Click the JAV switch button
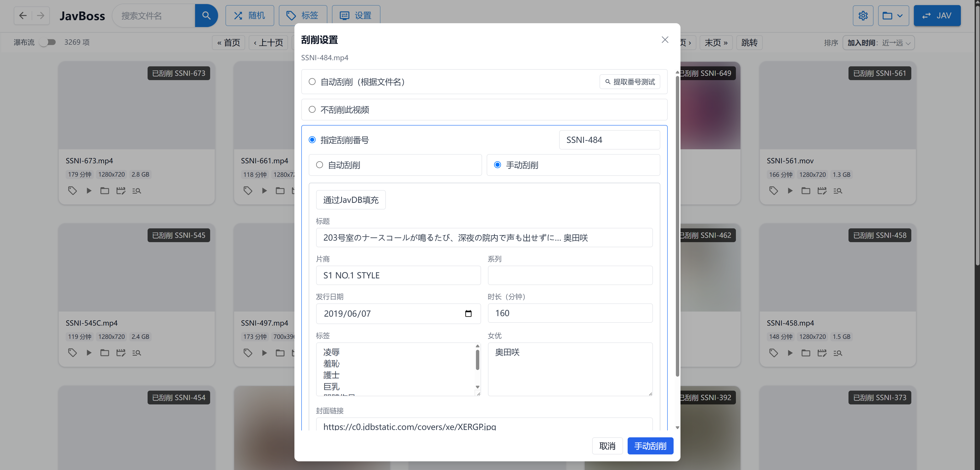The height and width of the screenshot is (470, 980). [x=937, y=16]
